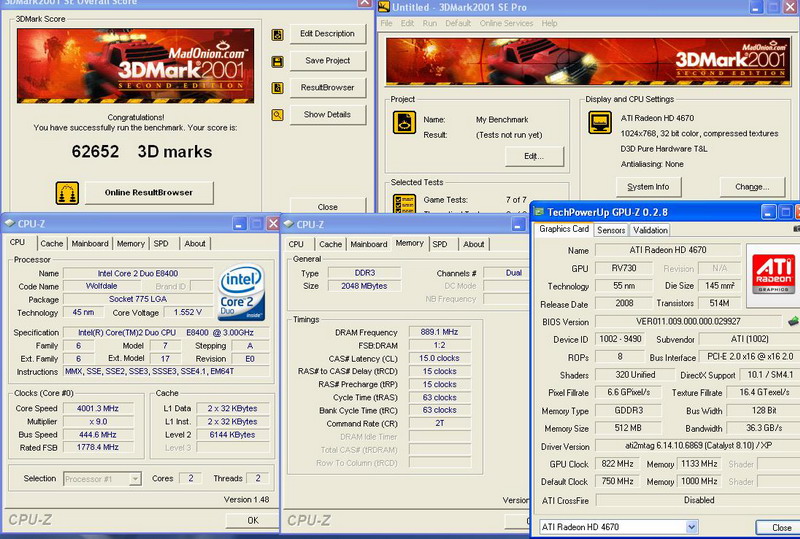Click the Save Project button
800x539 pixels.
[328, 61]
